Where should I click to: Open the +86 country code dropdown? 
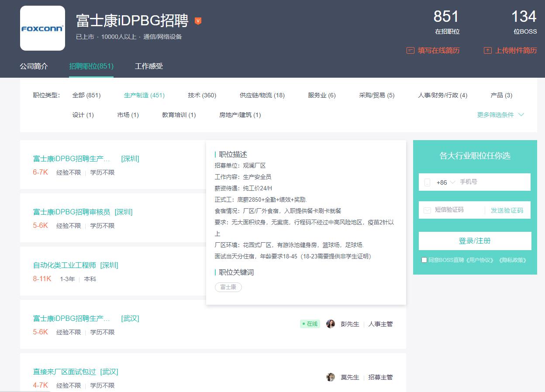pyautogui.click(x=446, y=182)
